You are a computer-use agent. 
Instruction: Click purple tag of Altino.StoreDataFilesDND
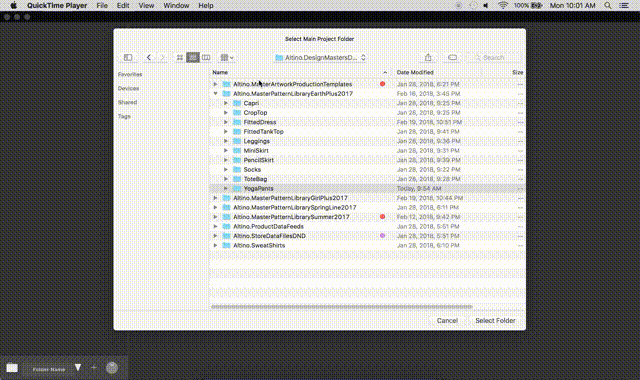[x=382, y=236]
